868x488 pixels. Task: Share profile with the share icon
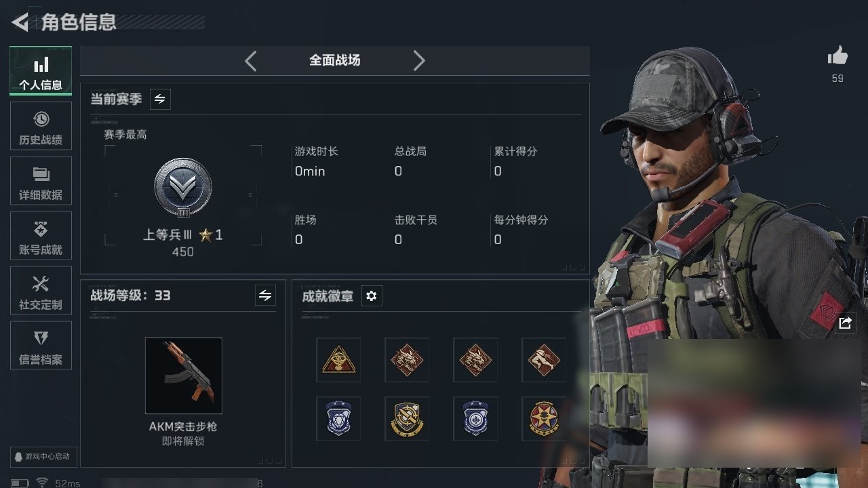pyautogui.click(x=845, y=323)
